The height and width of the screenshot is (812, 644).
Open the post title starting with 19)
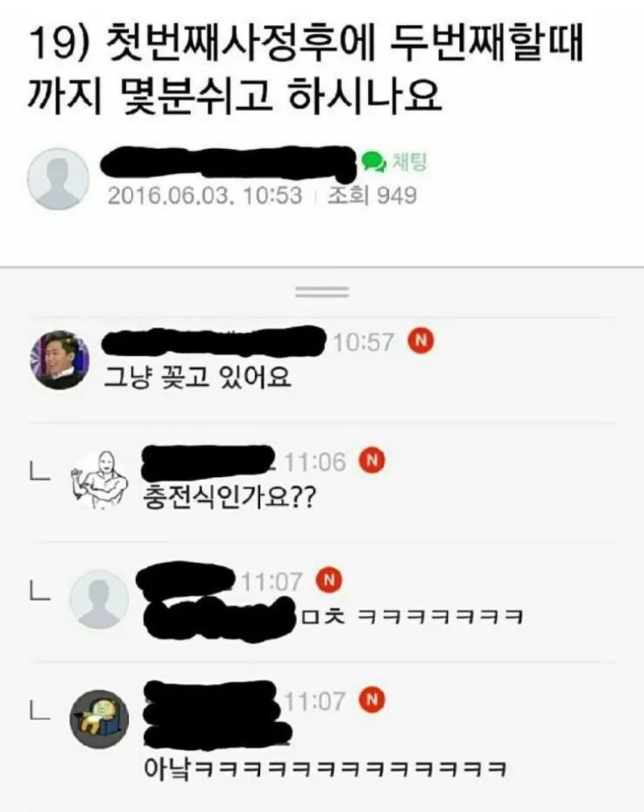pos(305,69)
